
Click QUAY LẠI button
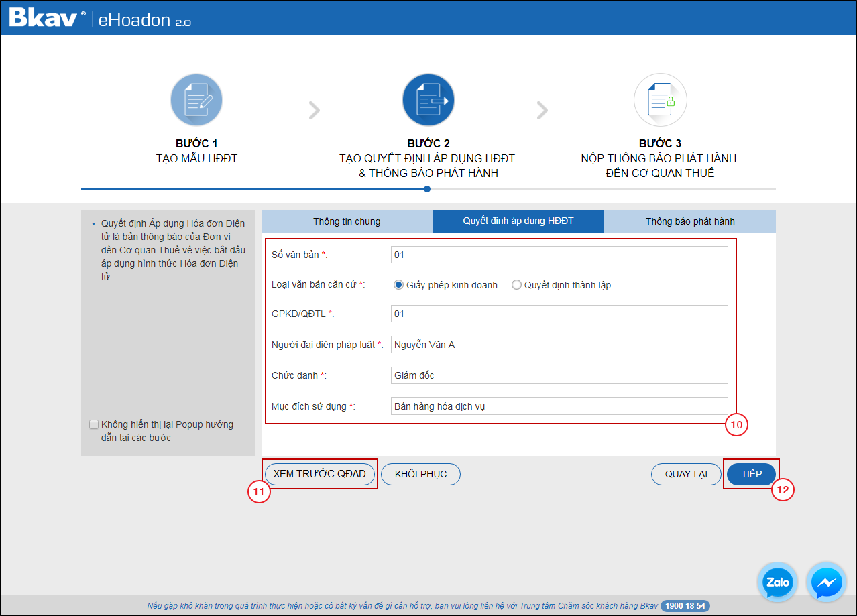[x=686, y=474]
